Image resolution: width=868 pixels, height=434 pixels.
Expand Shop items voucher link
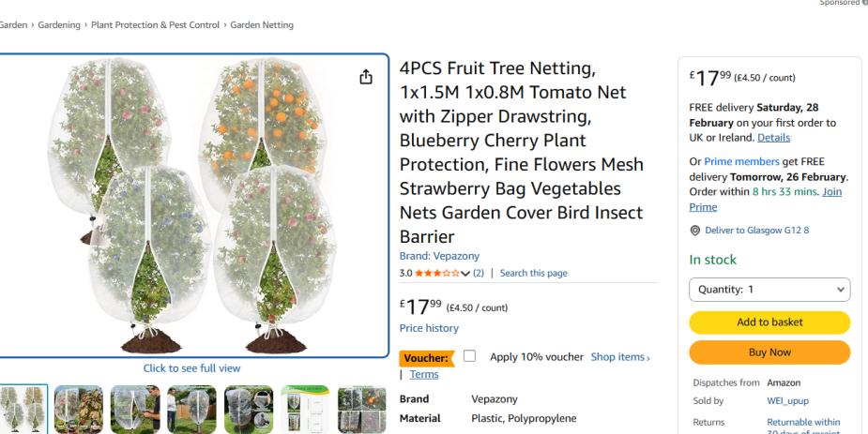point(620,357)
